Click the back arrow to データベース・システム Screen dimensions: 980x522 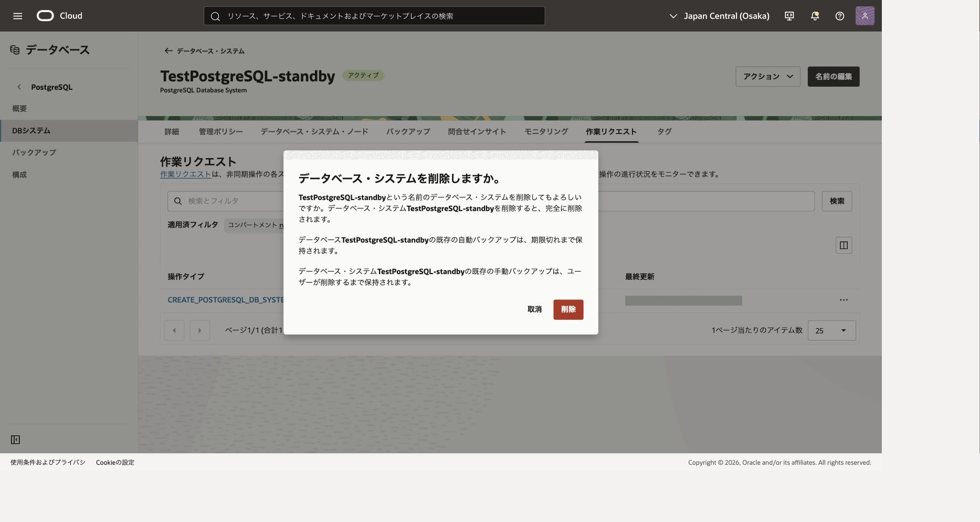point(168,51)
